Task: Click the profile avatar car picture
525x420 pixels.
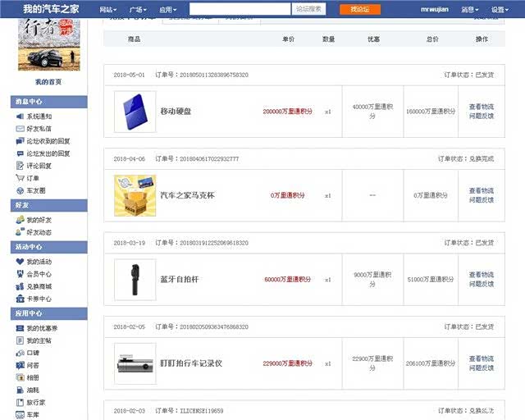Action: [x=49, y=44]
